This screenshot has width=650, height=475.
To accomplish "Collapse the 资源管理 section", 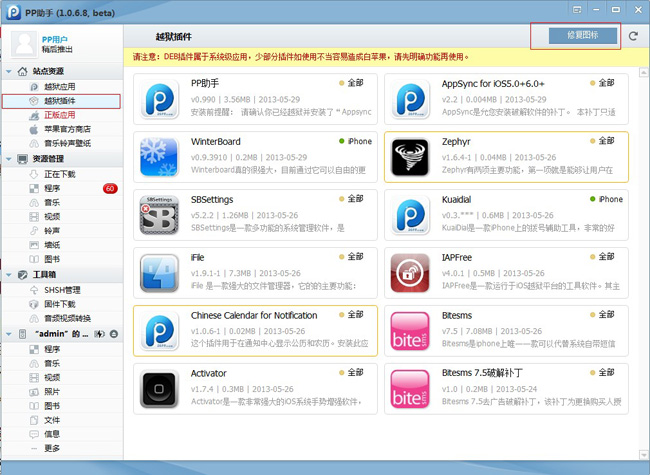I will (10, 159).
